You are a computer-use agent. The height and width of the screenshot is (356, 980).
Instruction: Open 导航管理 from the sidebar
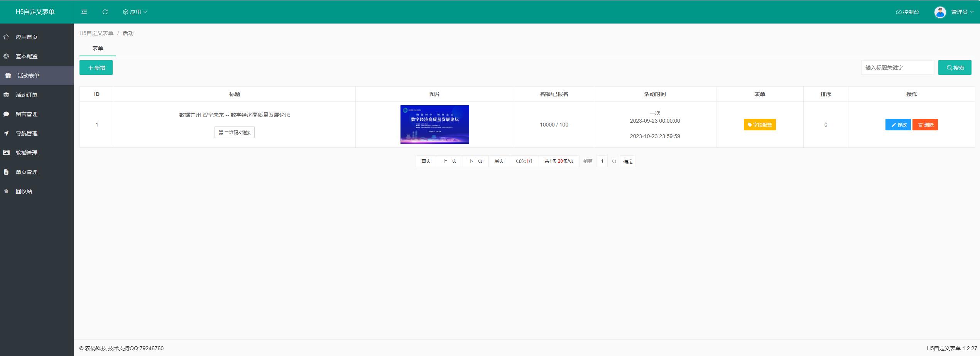point(26,133)
